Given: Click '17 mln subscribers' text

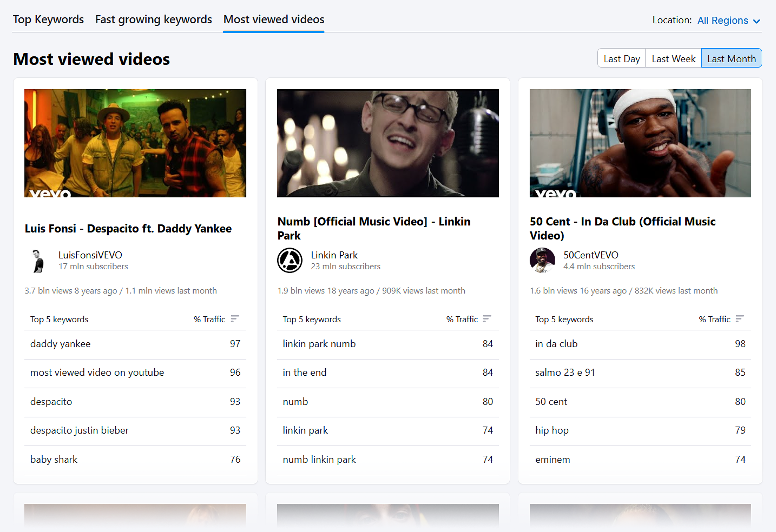Looking at the screenshot, I should (x=93, y=266).
